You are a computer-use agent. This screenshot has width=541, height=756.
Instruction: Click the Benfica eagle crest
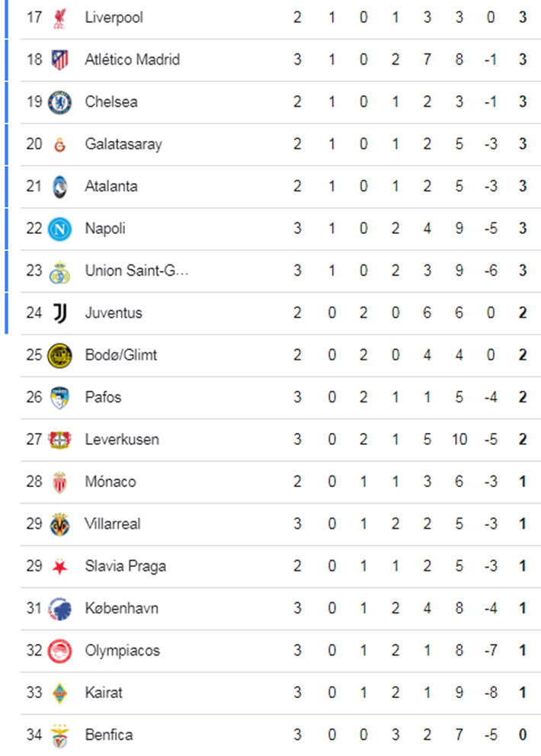59,735
